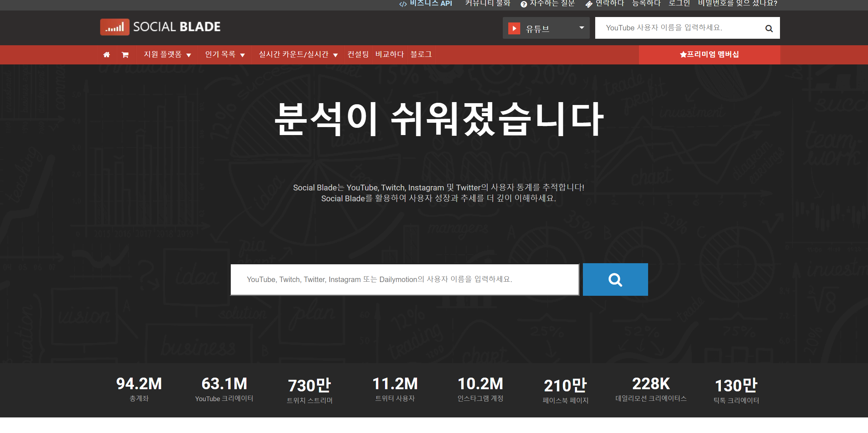Click the red YouTube play icon
Viewport: 868px width, 433px height.
point(514,28)
